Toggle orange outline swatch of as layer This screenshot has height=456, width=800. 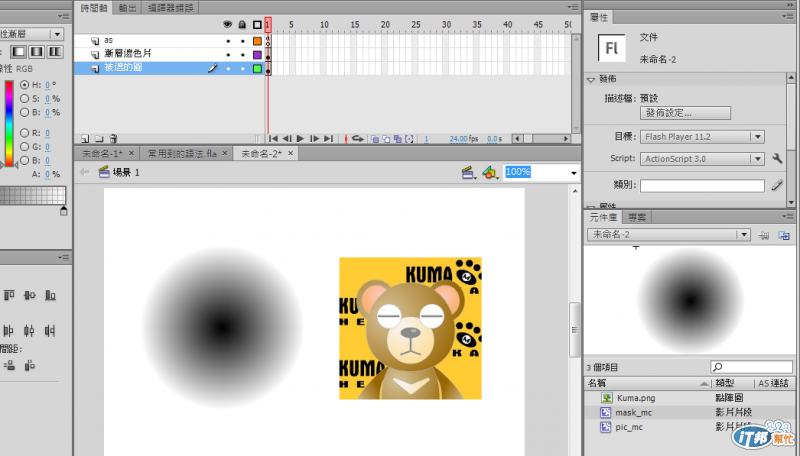click(257, 41)
